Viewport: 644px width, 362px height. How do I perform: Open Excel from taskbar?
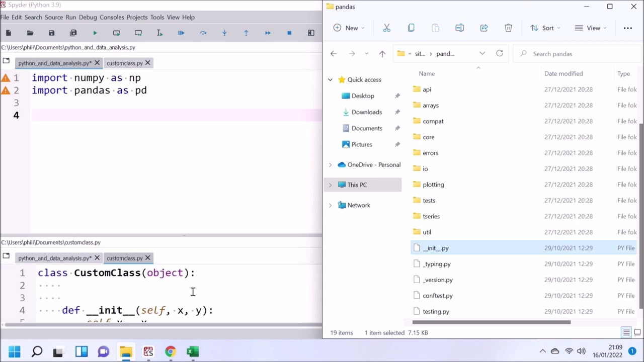tap(193, 352)
